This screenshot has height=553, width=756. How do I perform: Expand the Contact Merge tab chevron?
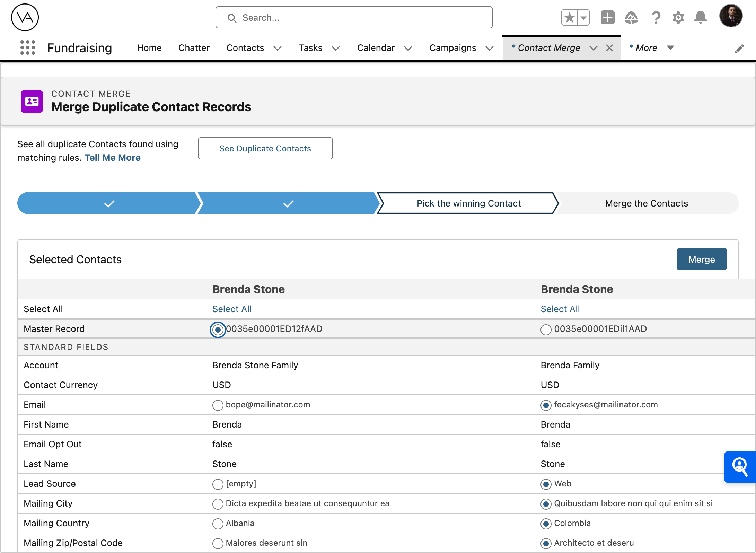(x=593, y=48)
